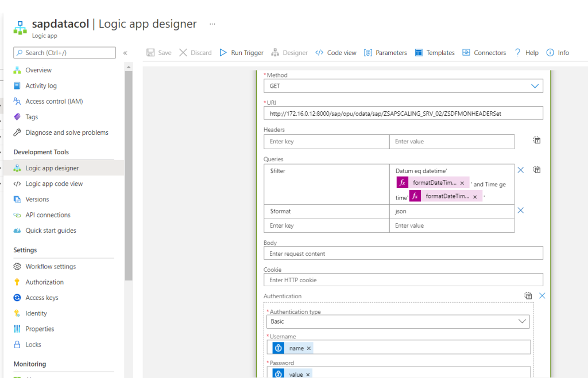Delete the $format query row
The image size is (588, 378).
(520, 210)
